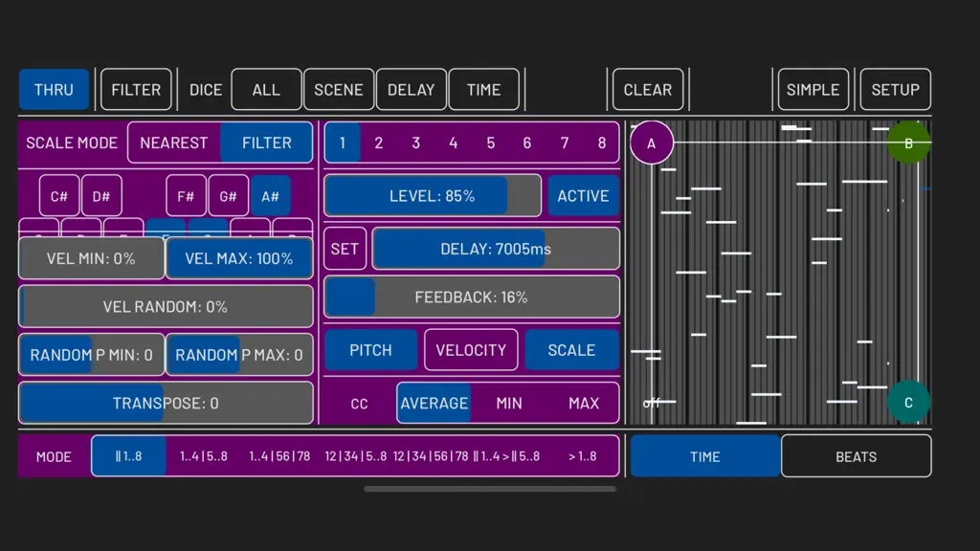This screenshot has width=980, height=551.
Task: Select the purple A handle circle
Action: (x=651, y=143)
